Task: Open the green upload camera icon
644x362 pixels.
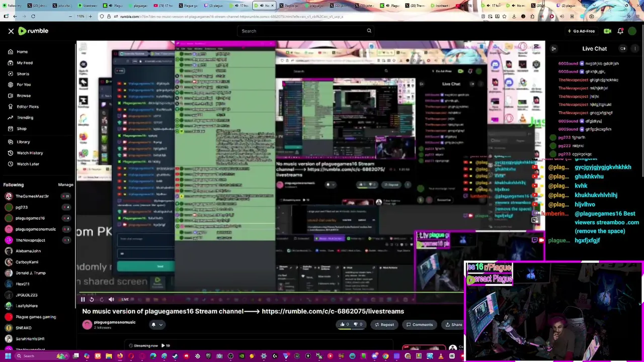Action: coord(607,31)
